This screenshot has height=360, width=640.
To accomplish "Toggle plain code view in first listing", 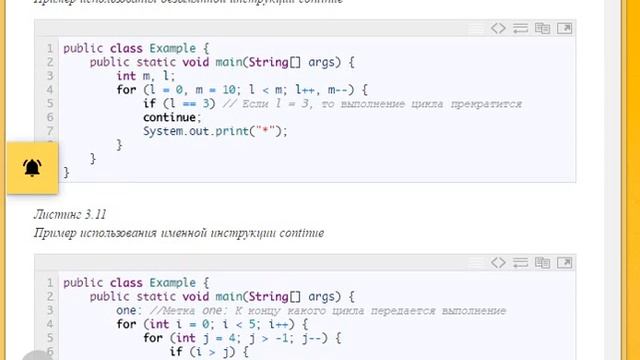I will (498, 28).
